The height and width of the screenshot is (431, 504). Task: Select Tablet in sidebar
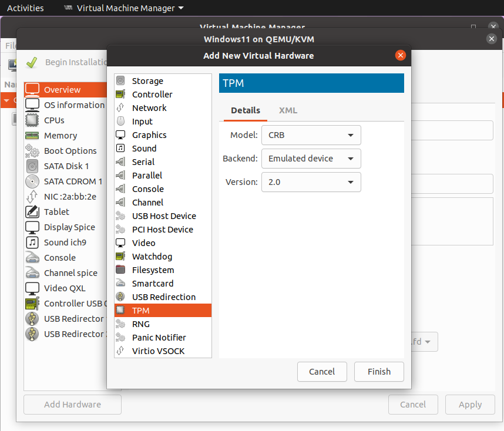[x=66, y=212]
